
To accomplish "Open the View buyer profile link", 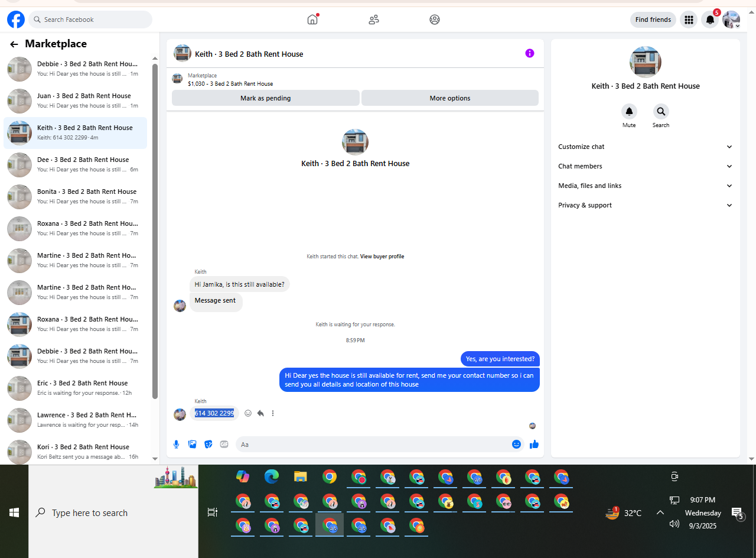I will coord(382,257).
